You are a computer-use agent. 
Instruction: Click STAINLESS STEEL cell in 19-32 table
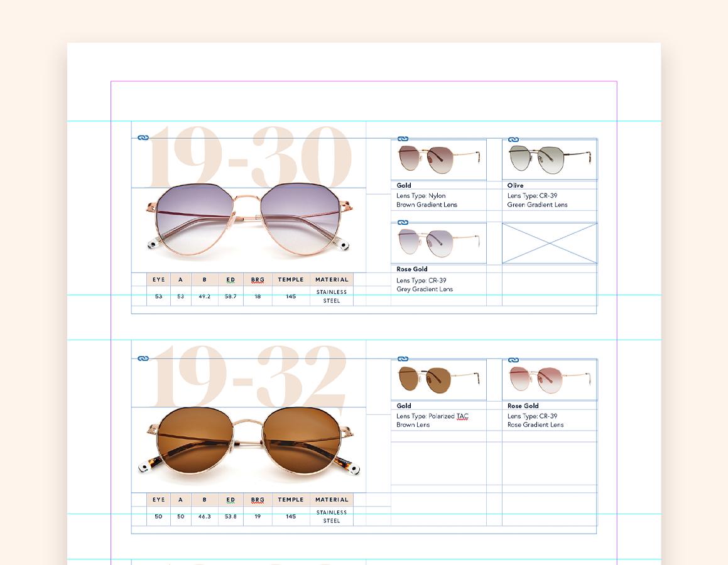pyautogui.click(x=332, y=516)
